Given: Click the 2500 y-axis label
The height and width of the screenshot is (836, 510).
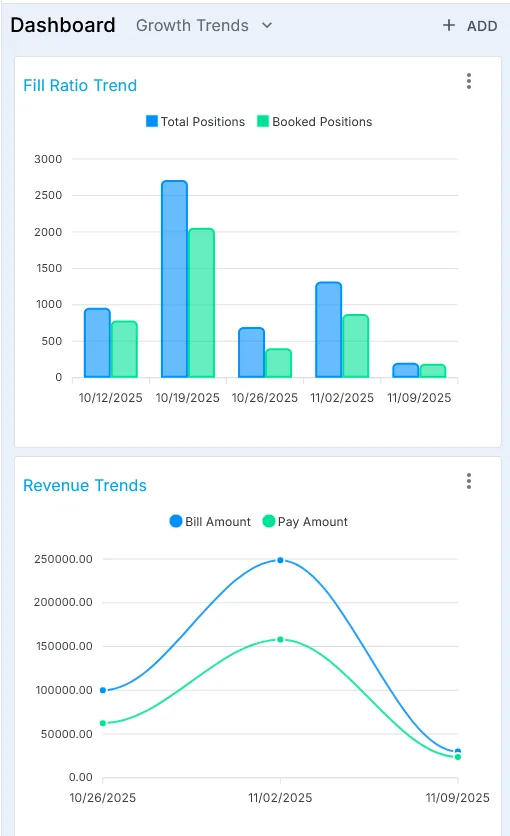Looking at the screenshot, I should [x=48, y=195].
